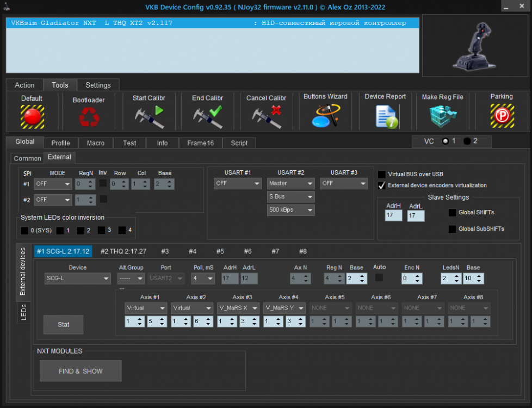Generate a Device Report
532x408 pixels.
(x=385, y=116)
